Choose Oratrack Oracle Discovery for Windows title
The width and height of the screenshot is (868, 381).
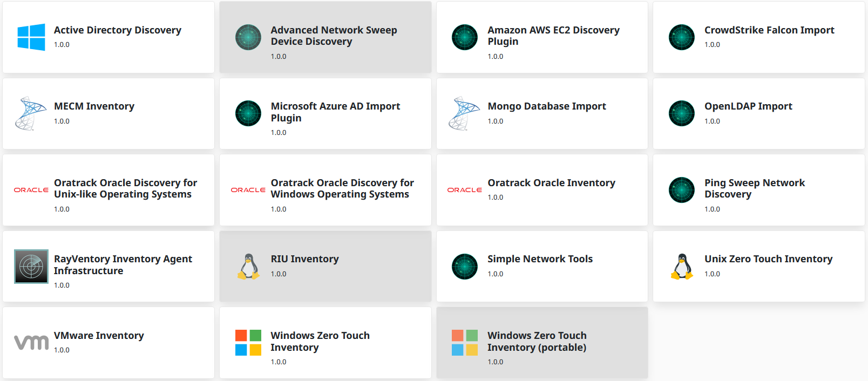[342, 188]
